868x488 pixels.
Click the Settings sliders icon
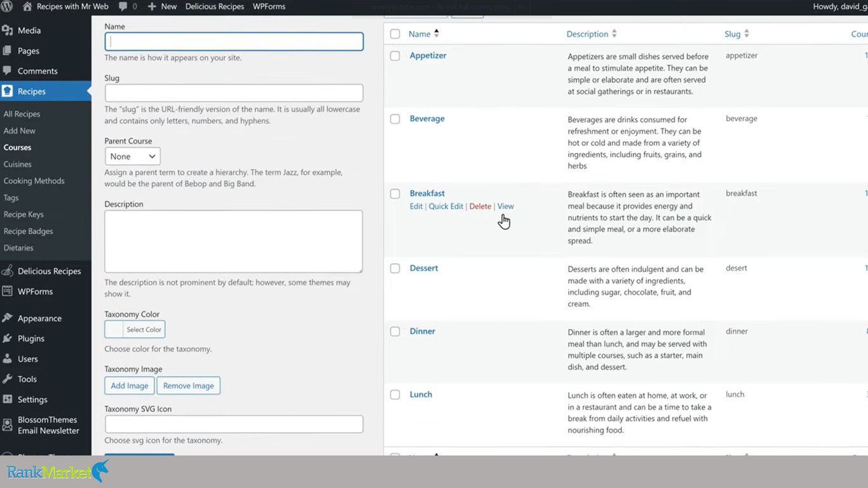7,399
